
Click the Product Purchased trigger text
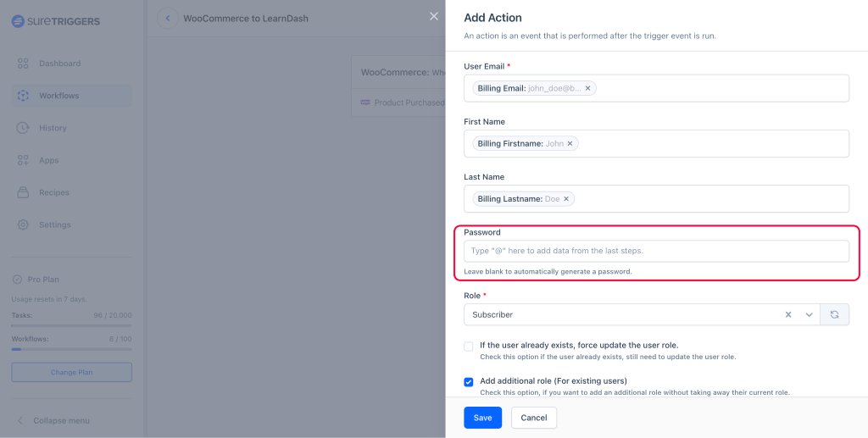point(409,103)
